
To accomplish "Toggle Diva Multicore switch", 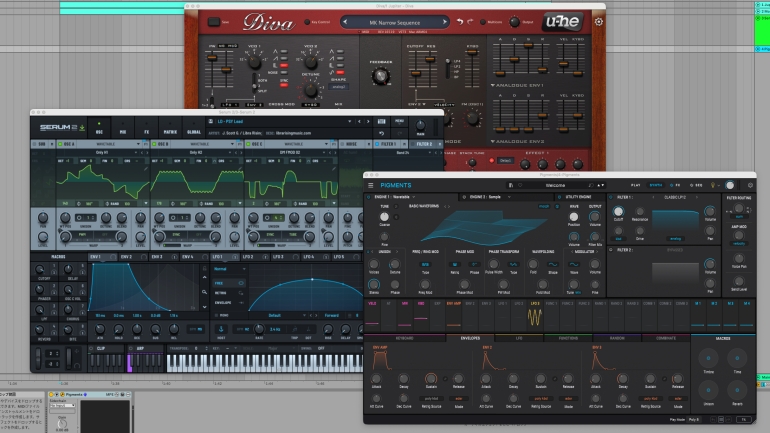I will coord(483,22).
